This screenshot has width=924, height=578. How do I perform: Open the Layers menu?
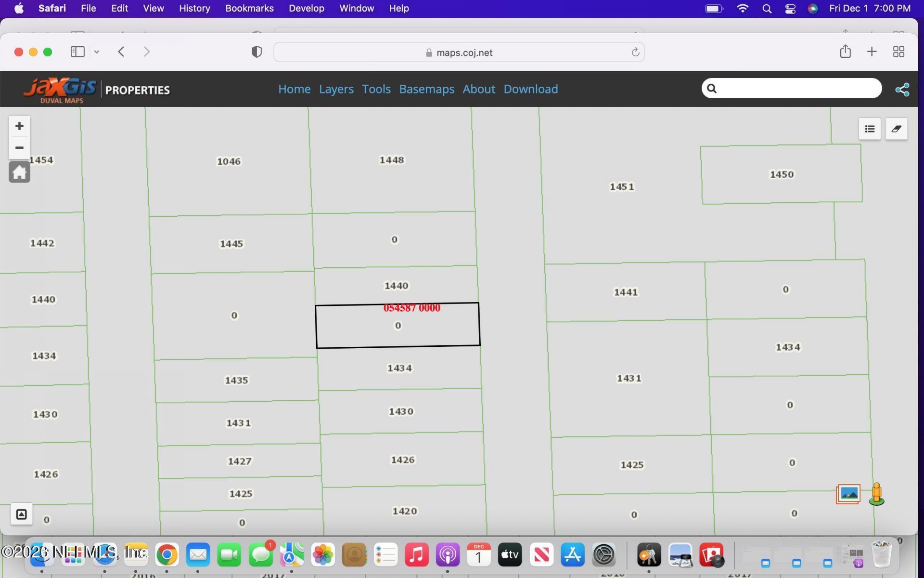336,89
